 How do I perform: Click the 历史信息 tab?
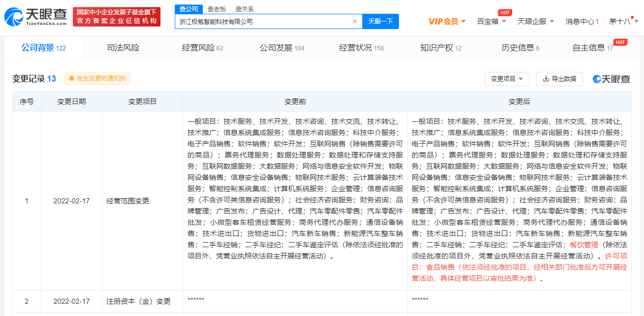[520, 48]
